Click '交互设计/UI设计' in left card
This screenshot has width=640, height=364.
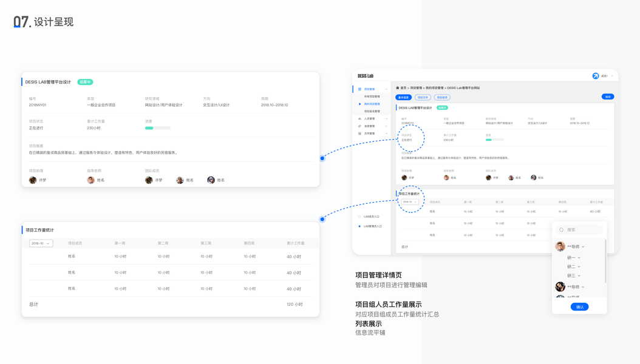point(216,105)
